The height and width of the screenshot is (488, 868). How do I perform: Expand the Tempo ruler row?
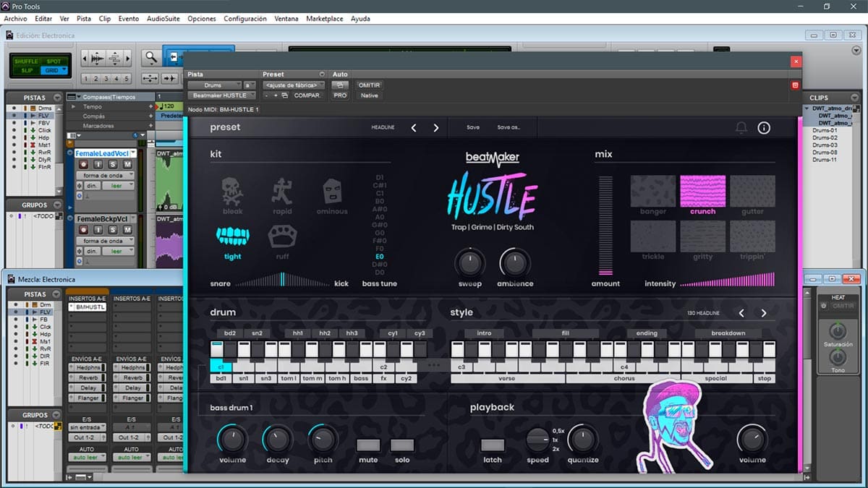tap(73, 106)
